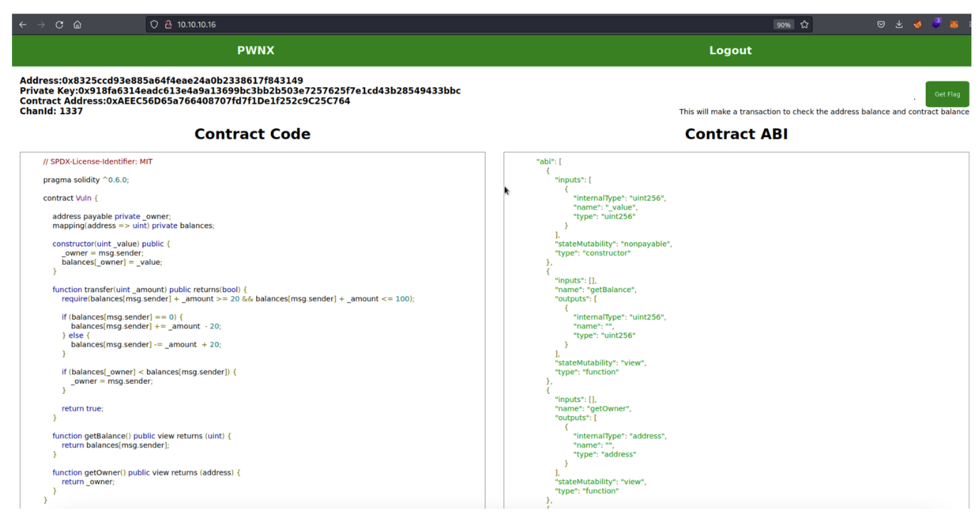
Task: Click the Logout link
Action: [x=730, y=51]
